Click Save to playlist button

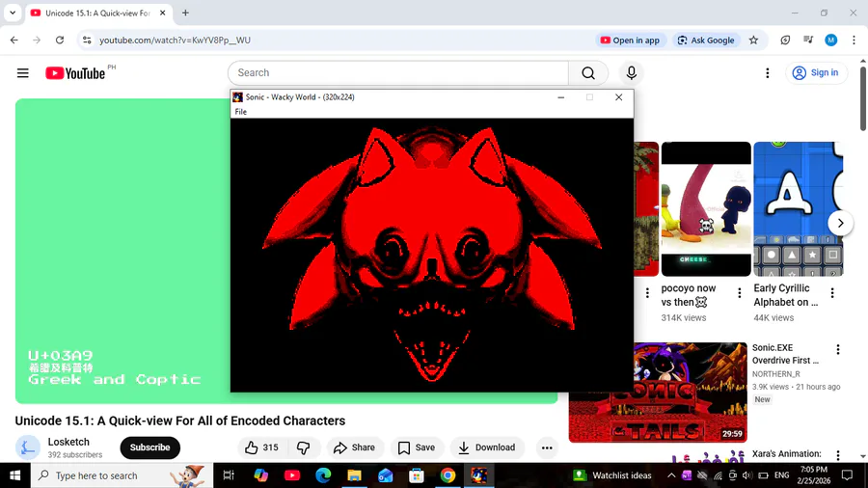pyautogui.click(x=417, y=447)
